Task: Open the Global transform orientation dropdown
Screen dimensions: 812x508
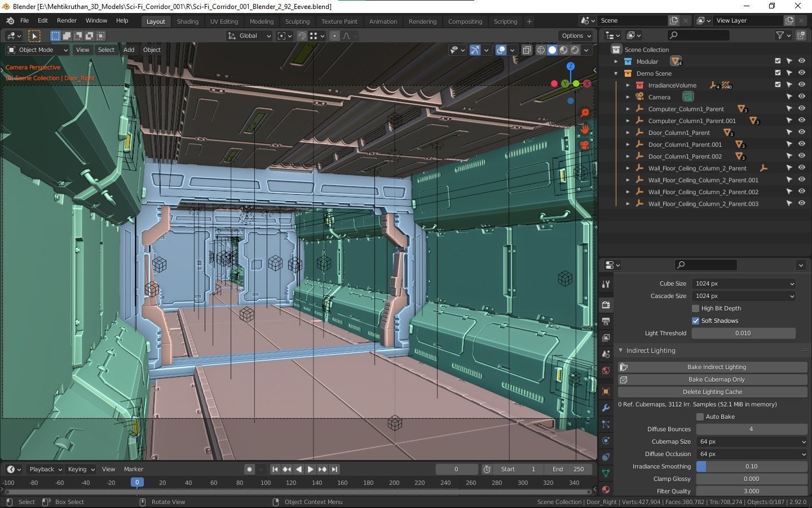Action: tap(249, 36)
